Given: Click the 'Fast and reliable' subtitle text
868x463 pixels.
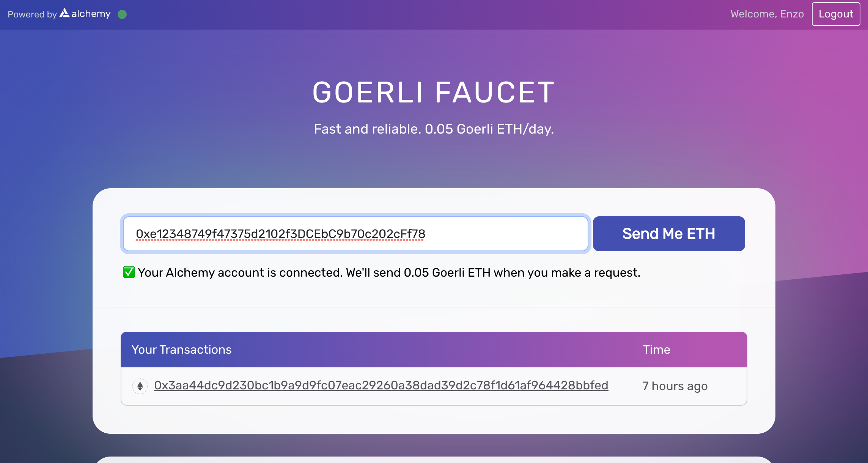Looking at the screenshot, I should [x=434, y=129].
